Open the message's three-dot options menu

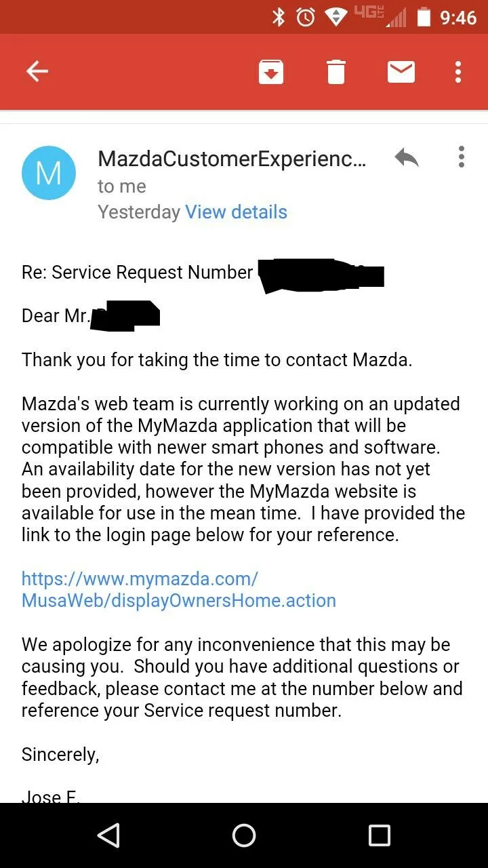click(461, 157)
